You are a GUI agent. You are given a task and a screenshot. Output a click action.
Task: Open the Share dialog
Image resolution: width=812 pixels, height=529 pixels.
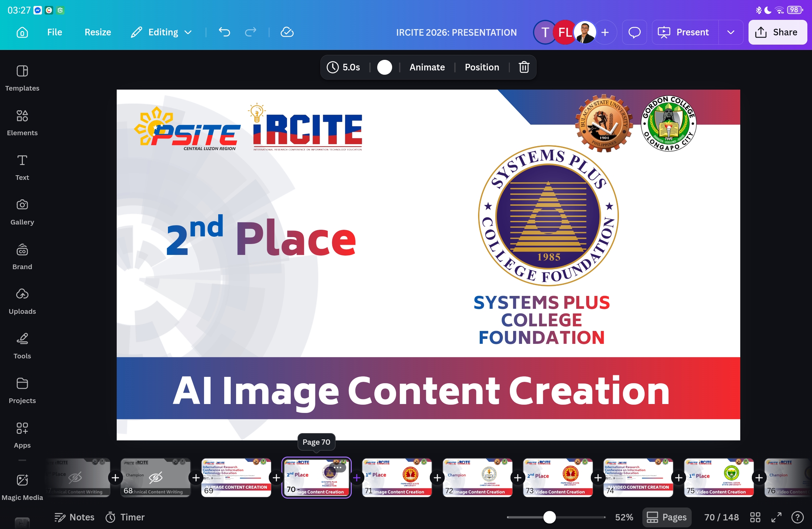[777, 32]
